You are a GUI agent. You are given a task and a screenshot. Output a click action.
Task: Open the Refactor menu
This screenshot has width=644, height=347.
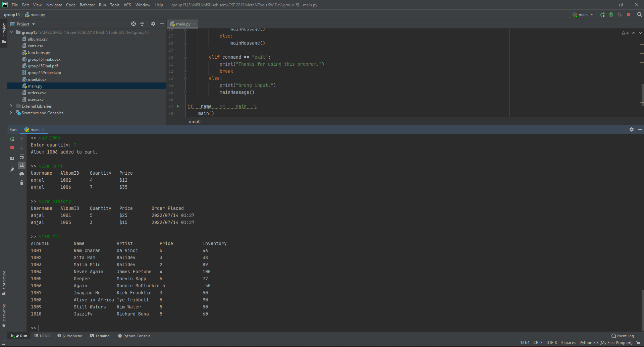pos(87,5)
